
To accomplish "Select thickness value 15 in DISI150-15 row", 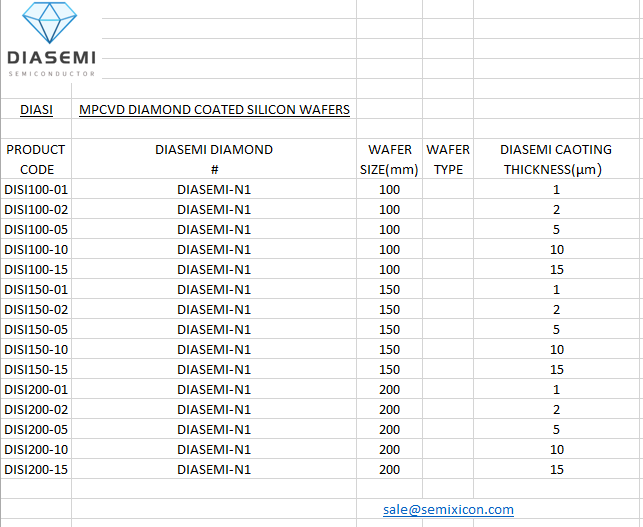I will click(556, 370).
